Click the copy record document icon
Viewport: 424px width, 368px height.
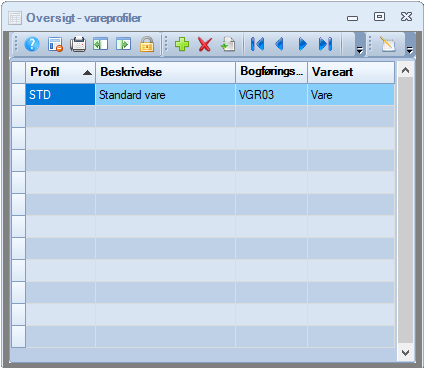click(x=228, y=44)
